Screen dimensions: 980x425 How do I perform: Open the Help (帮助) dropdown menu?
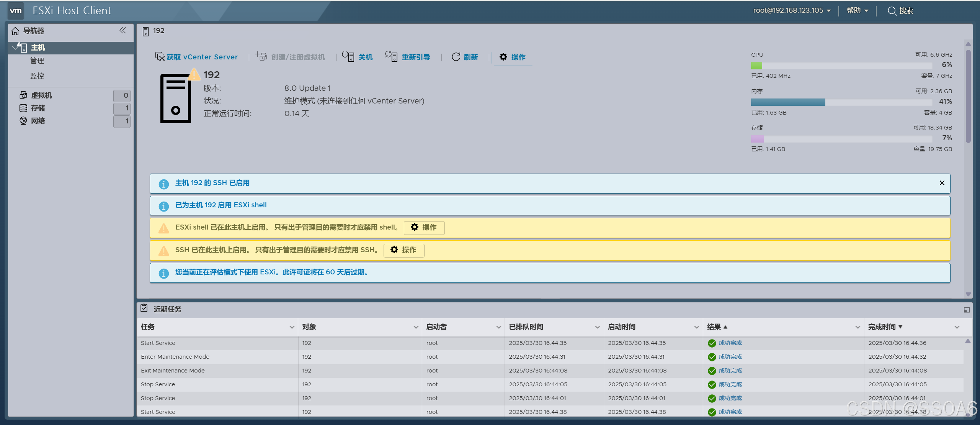857,11
